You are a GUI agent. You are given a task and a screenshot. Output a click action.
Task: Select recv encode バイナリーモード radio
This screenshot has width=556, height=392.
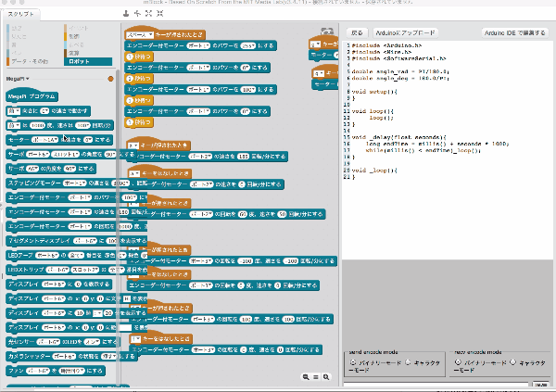click(x=458, y=362)
